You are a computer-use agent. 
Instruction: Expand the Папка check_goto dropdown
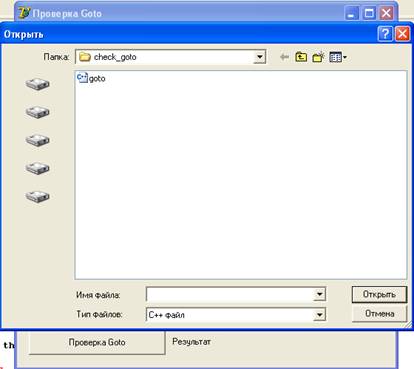point(259,57)
